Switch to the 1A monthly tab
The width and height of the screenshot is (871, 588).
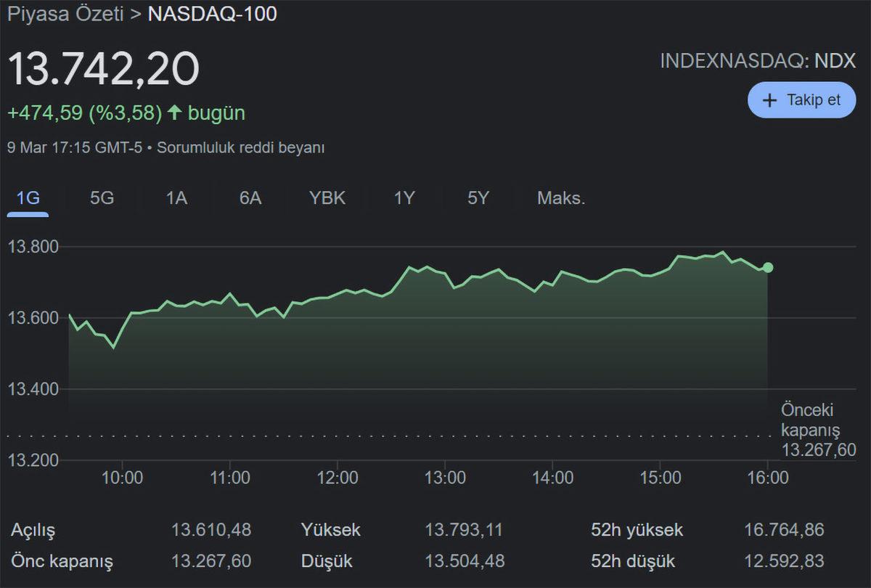point(176,198)
